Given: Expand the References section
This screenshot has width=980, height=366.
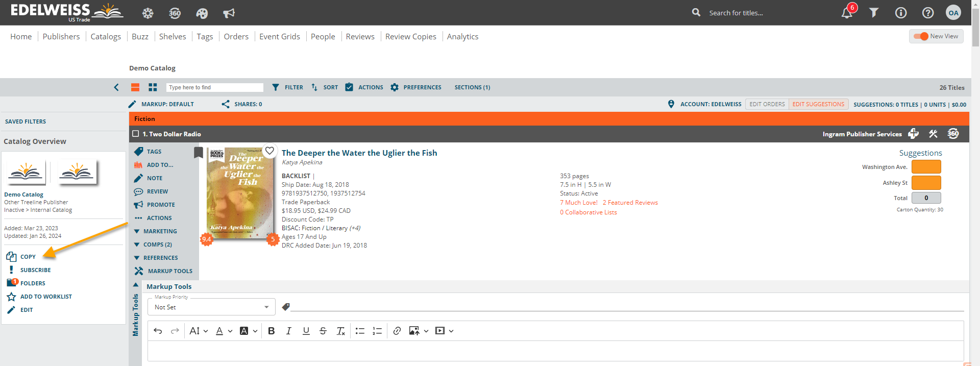Looking at the screenshot, I should [x=156, y=258].
